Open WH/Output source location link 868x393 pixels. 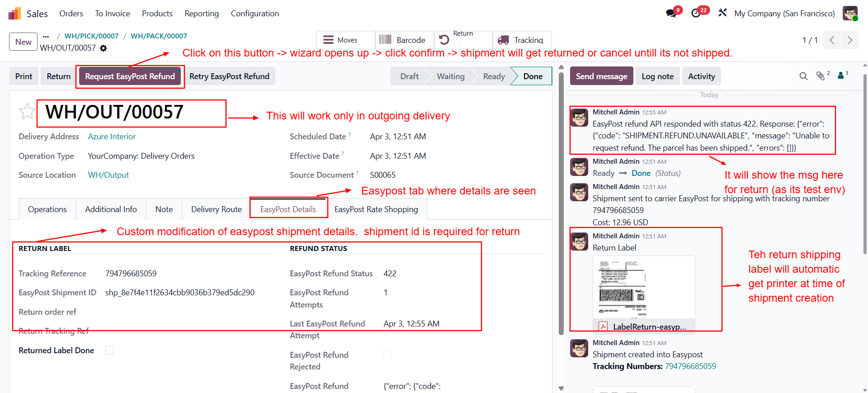pyautogui.click(x=108, y=175)
